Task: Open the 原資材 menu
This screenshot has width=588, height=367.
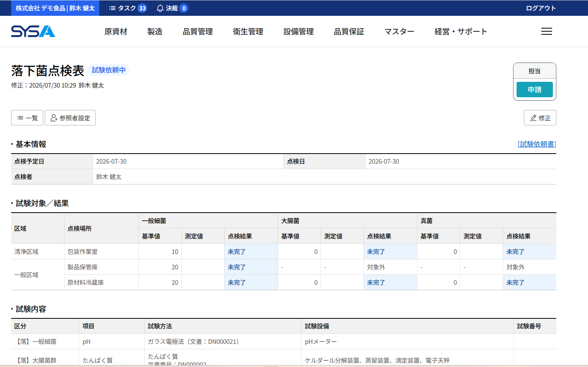Action: (116, 32)
